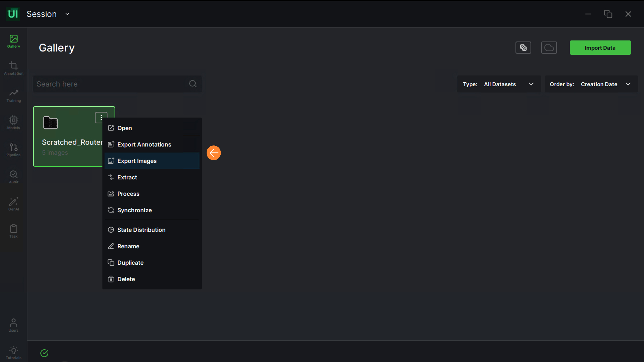The width and height of the screenshot is (644, 362).
Task: Open the Audit section icon
Action: point(13,177)
